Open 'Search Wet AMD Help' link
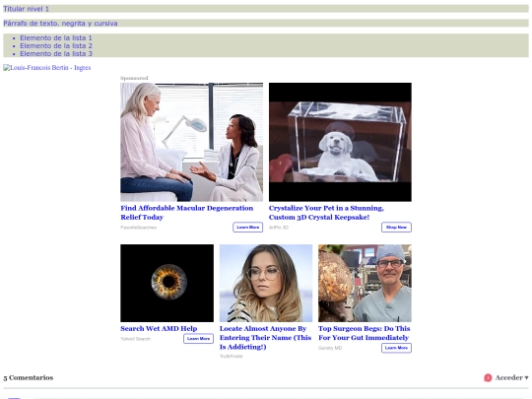 159,328
